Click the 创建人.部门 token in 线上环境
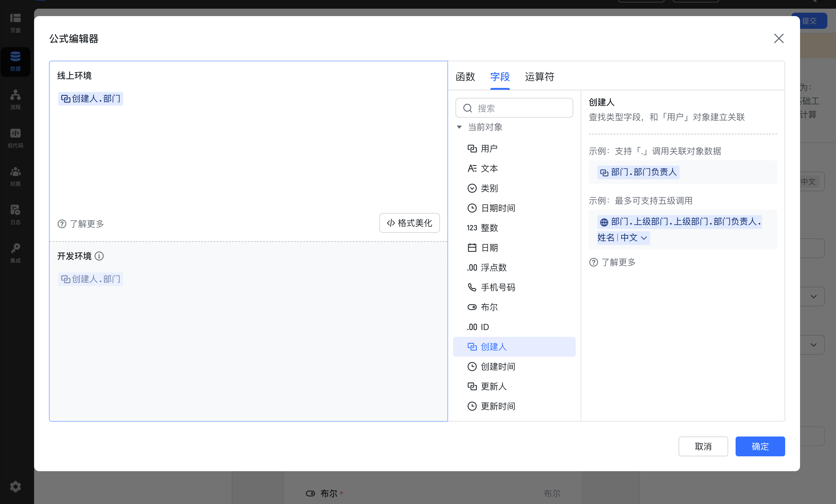 tap(90, 99)
